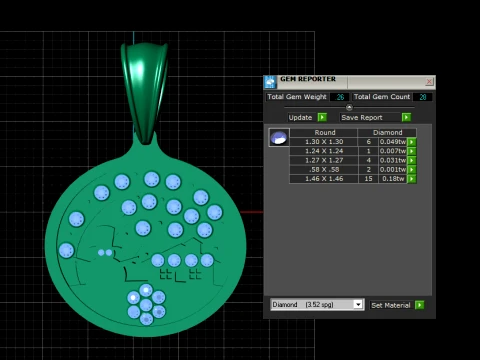The width and height of the screenshot is (480, 360).
Task: Click green arrow for .58 X .58 row
Action: click(x=412, y=170)
